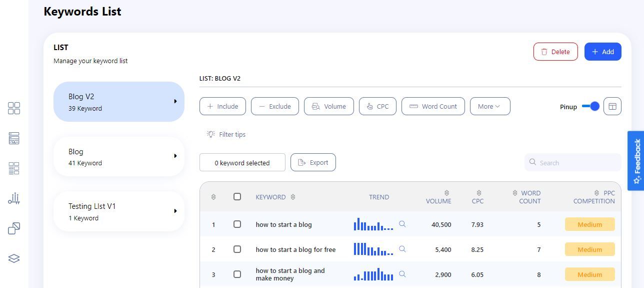
Task: Export the selected keywords
Action: (313, 162)
